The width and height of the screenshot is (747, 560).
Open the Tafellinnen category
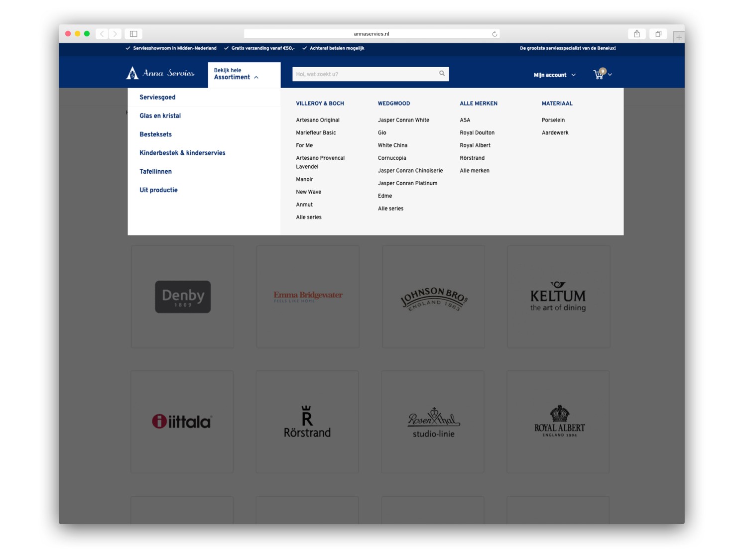click(x=155, y=171)
